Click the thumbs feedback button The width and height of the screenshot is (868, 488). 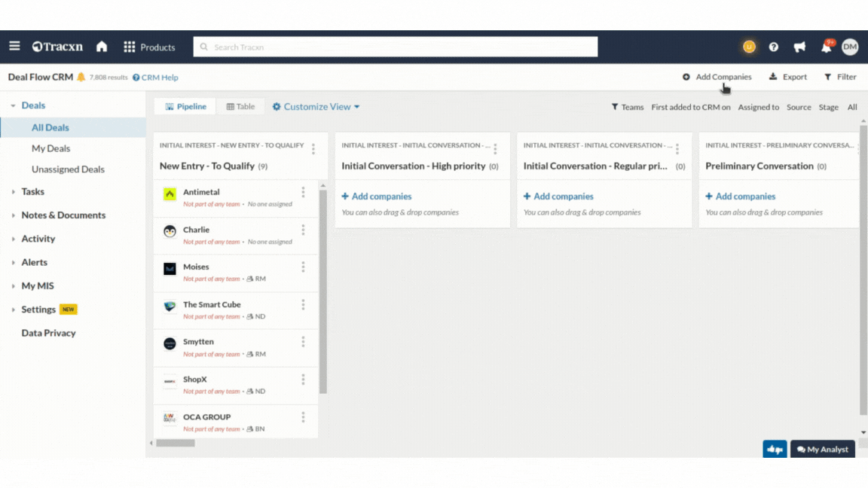(775, 450)
